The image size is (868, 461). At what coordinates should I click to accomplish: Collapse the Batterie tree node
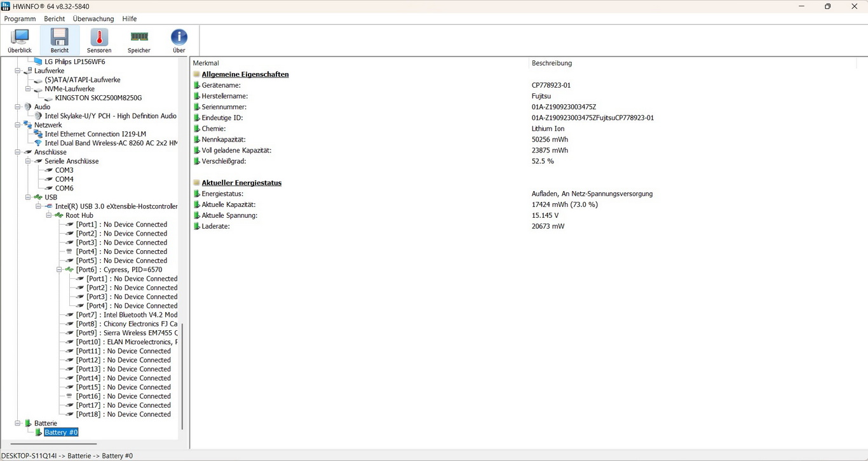pos(18,424)
